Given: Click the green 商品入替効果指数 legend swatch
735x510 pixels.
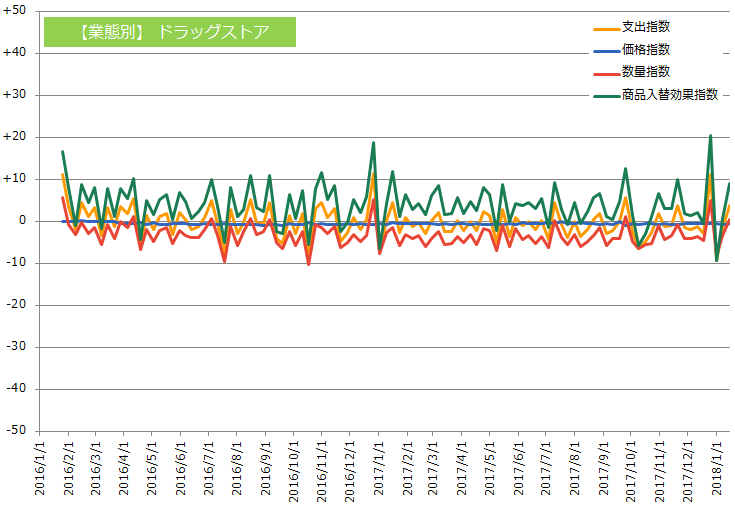Looking at the screenshot, I should pos(607,97).
